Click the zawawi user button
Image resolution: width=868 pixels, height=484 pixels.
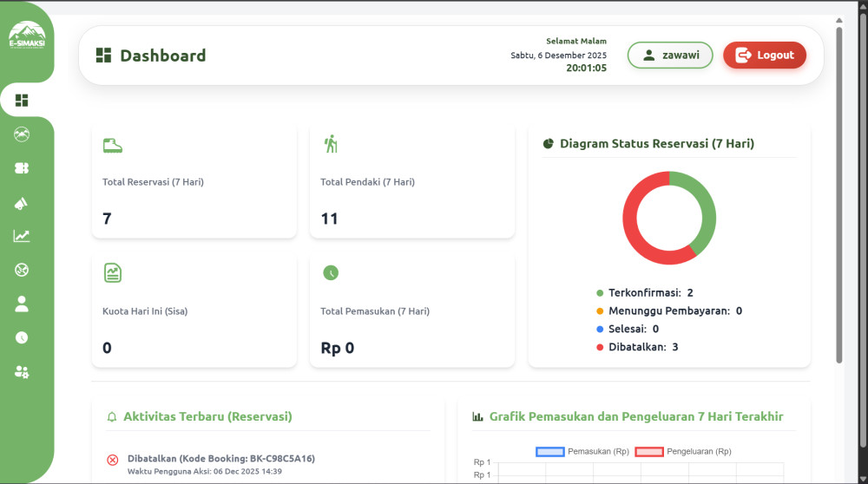[x=669, y=56]
